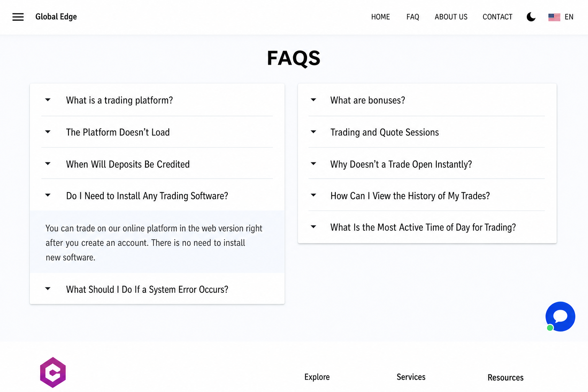Click the Global Edge brand name
This screenshot has height=392, width=588.
click(x=56, y=17)
